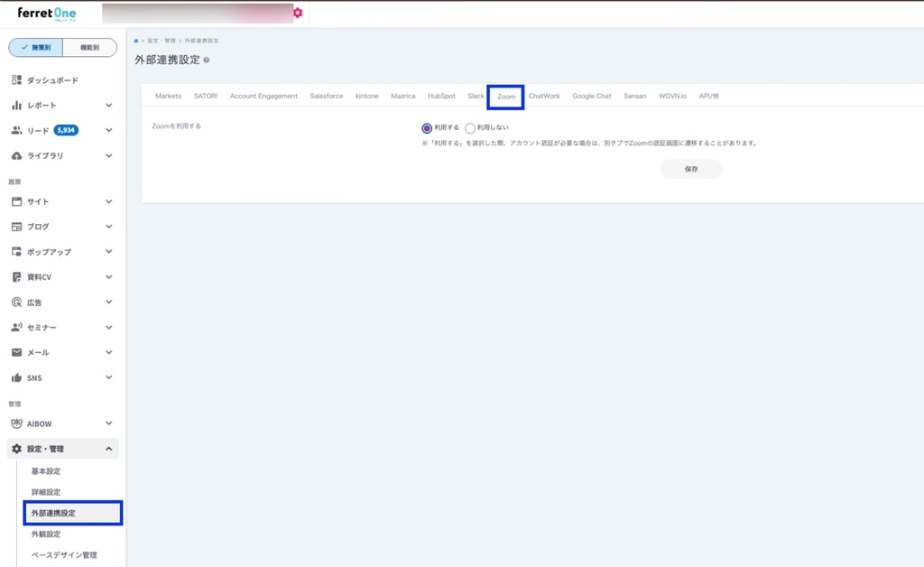Click the AIBOW mascot icon
Viewport: 924px width, 567px height.
(16, 423)
